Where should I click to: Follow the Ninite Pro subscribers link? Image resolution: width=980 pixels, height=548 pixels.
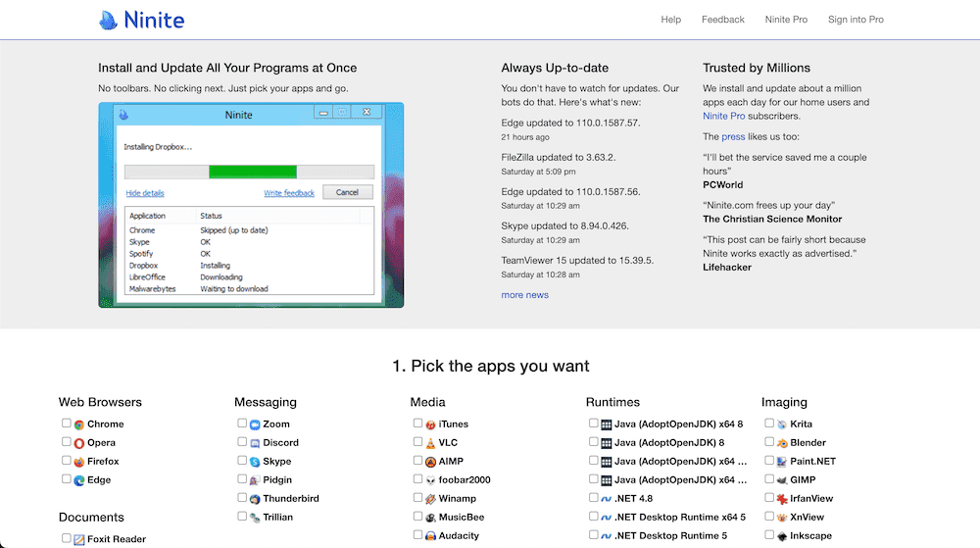pos(724,117)
